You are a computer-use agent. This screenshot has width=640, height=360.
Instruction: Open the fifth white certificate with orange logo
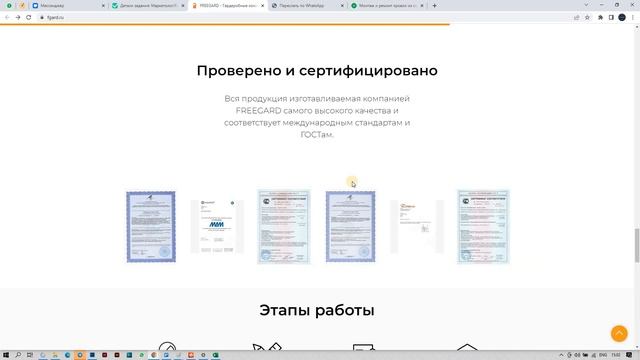coord(417,227)
